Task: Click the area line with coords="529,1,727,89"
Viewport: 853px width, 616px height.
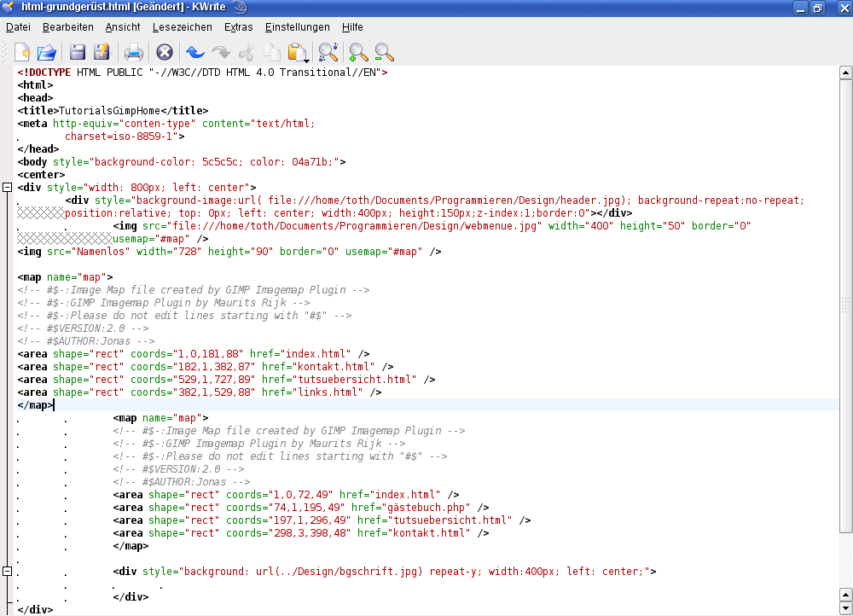Action: coord(226,380)
